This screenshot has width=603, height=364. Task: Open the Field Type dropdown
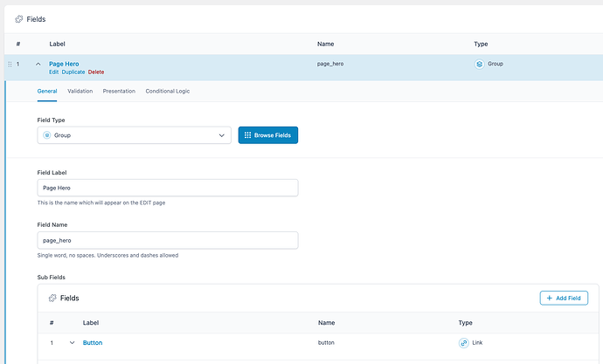[x=135, y=135]
